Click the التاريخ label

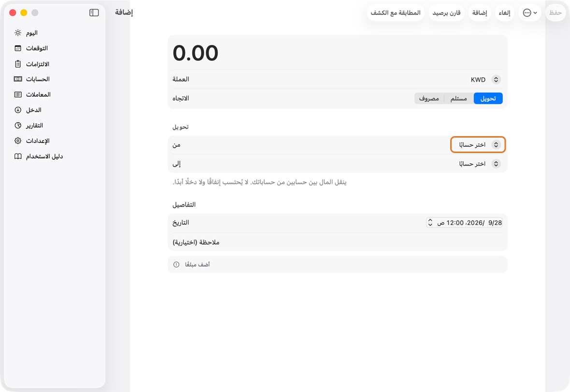pyautogui.click(x=181, y=223)
